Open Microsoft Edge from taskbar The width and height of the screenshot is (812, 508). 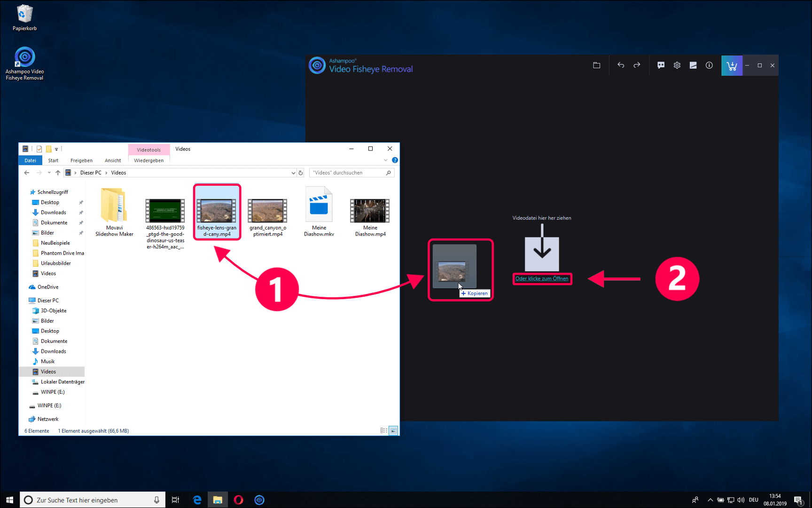point(197,500)
